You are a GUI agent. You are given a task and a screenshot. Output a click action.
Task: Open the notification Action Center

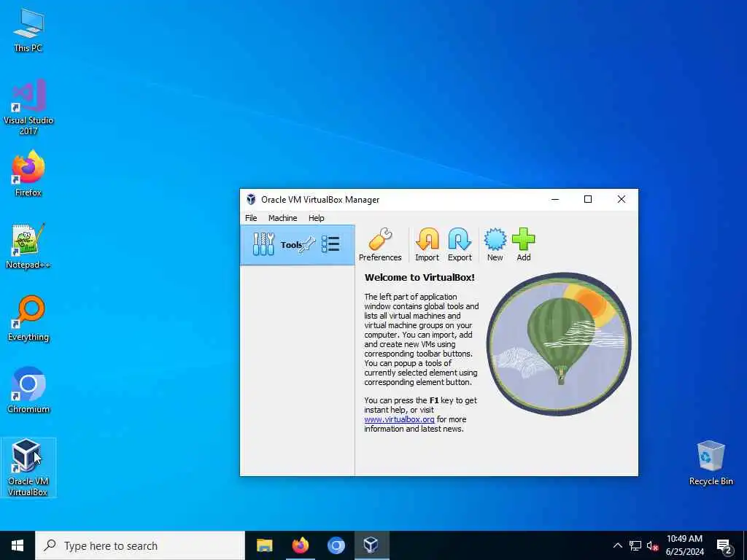(x=724, y=545)
